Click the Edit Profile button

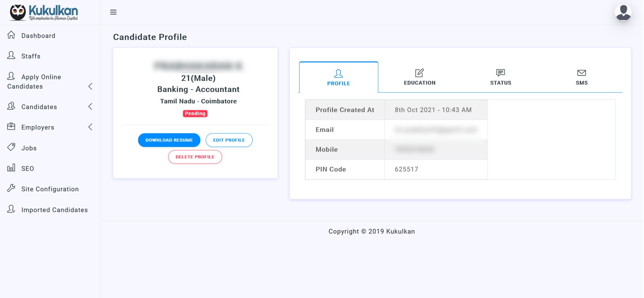[x=229, y=140]
